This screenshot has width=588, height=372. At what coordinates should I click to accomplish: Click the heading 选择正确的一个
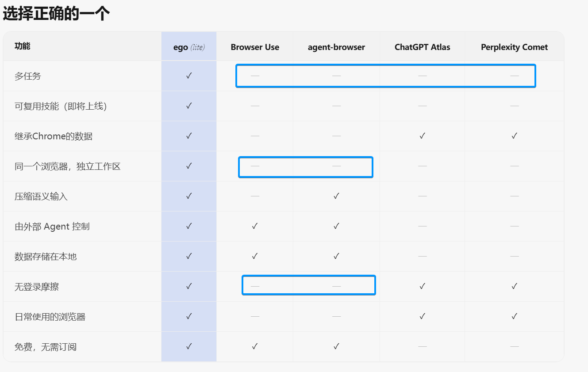[56, 14]
